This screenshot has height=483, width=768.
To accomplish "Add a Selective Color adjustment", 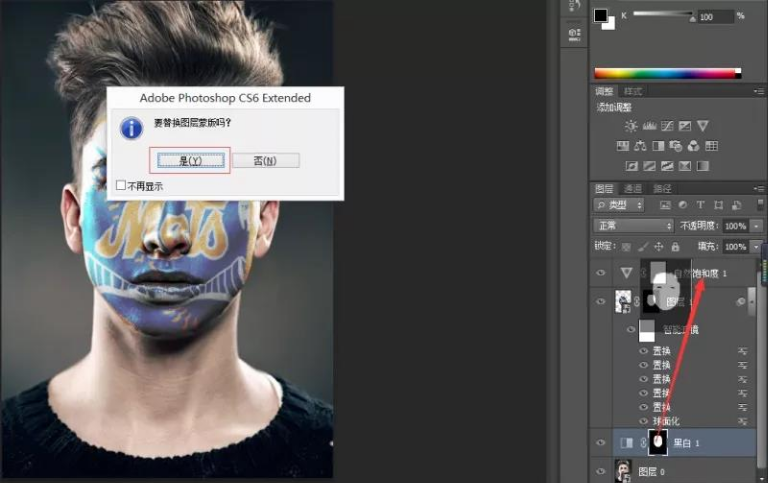I will [685, 166].
